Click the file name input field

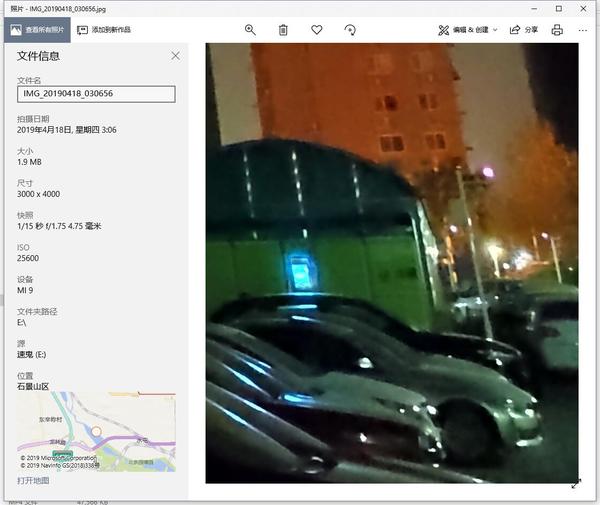pyautogui.click(x=96, y=94)
